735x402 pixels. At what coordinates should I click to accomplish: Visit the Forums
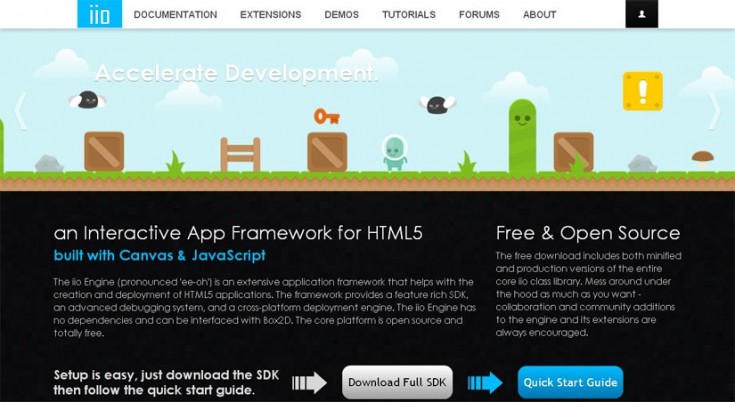479,15
